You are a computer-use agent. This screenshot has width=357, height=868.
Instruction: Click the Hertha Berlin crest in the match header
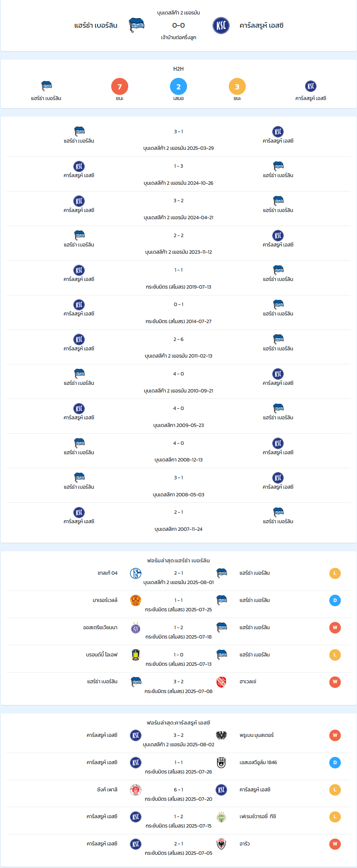tap(136, 26)
